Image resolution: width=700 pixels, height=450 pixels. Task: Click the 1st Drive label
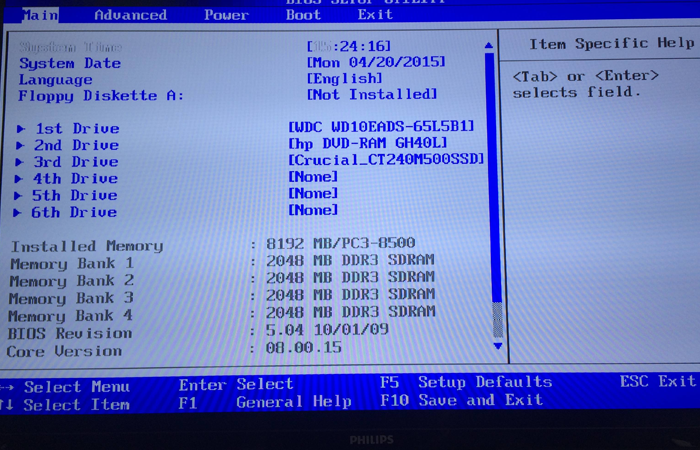point(78,129)
